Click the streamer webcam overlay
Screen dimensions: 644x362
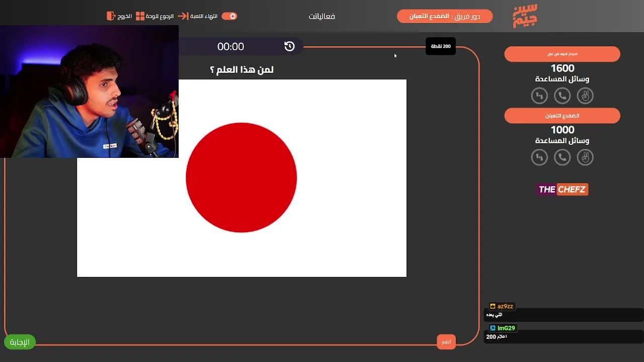click(x=89, y=92)
